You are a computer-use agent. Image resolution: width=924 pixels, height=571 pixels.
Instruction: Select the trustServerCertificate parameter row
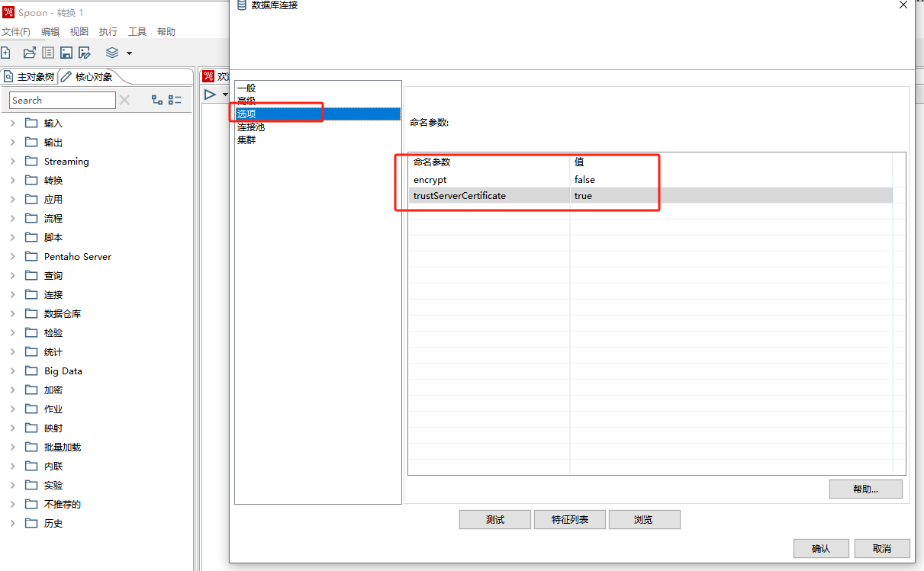[459, 196]
